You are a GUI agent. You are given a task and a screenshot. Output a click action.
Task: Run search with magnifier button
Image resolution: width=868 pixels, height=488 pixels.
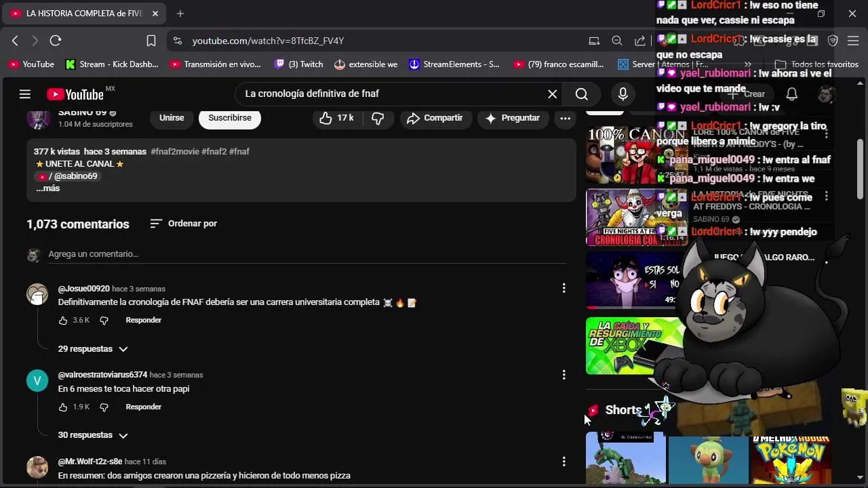582,94
